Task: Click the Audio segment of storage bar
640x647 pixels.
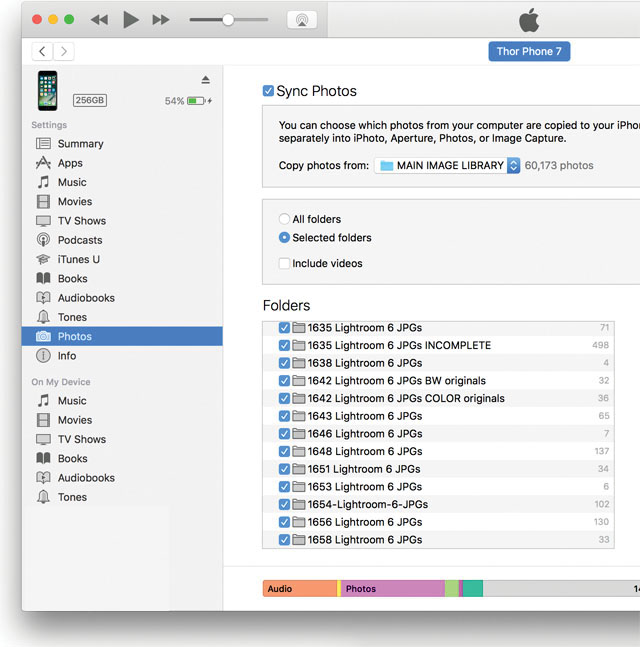Action: [x=300, y=588]
